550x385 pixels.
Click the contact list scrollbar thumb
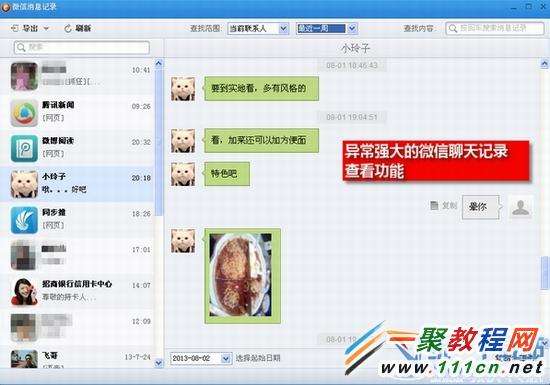click(159, 142)
